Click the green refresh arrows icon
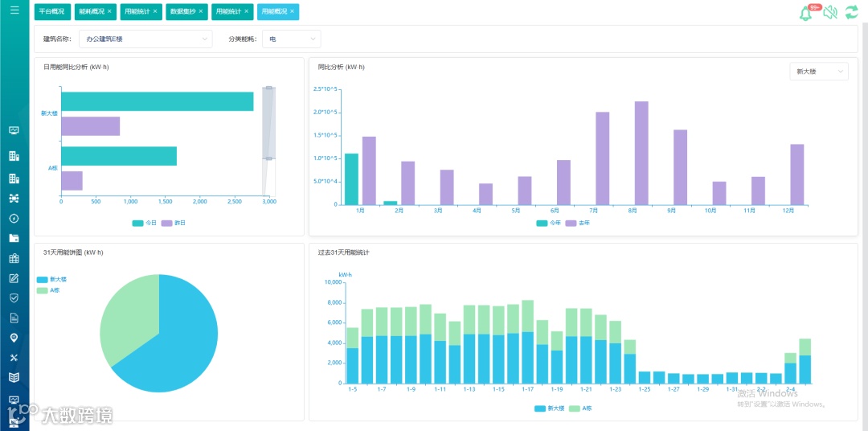Image resolution: width=868 pixels, height=431 pixels. click(851, 12)
